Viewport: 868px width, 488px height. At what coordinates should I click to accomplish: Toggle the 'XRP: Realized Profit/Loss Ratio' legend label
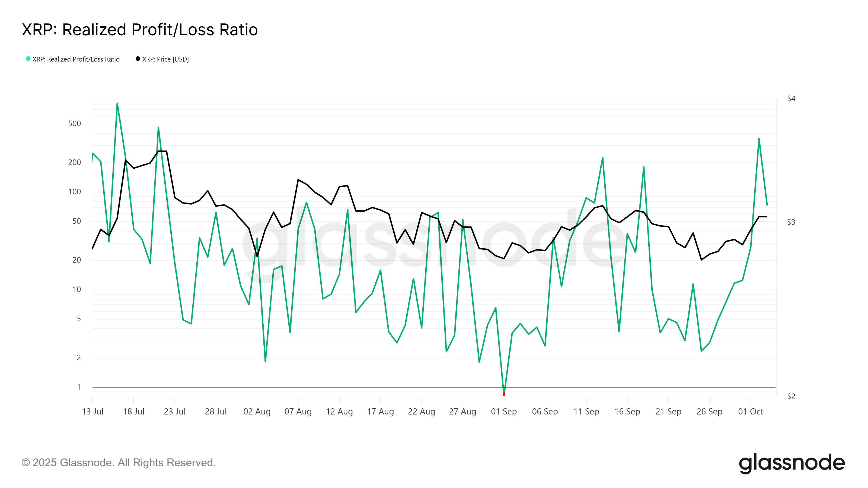pos(76,59)
